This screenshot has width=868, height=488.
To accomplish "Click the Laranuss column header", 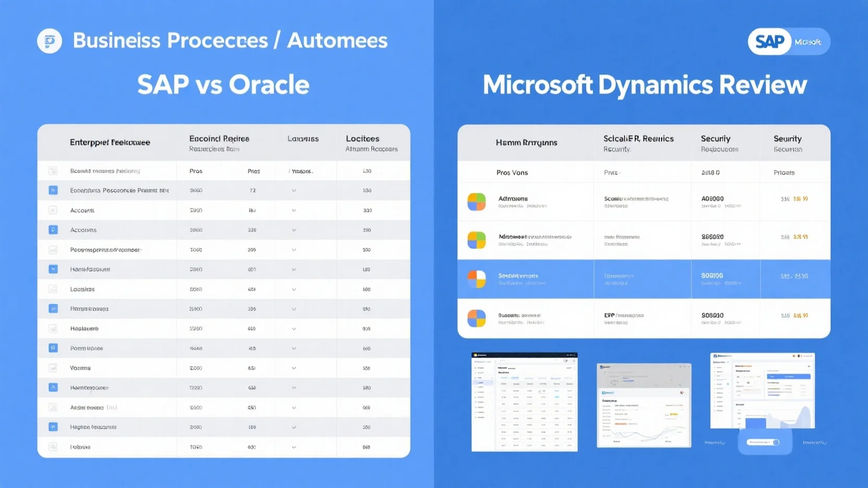I will point(303,139).
